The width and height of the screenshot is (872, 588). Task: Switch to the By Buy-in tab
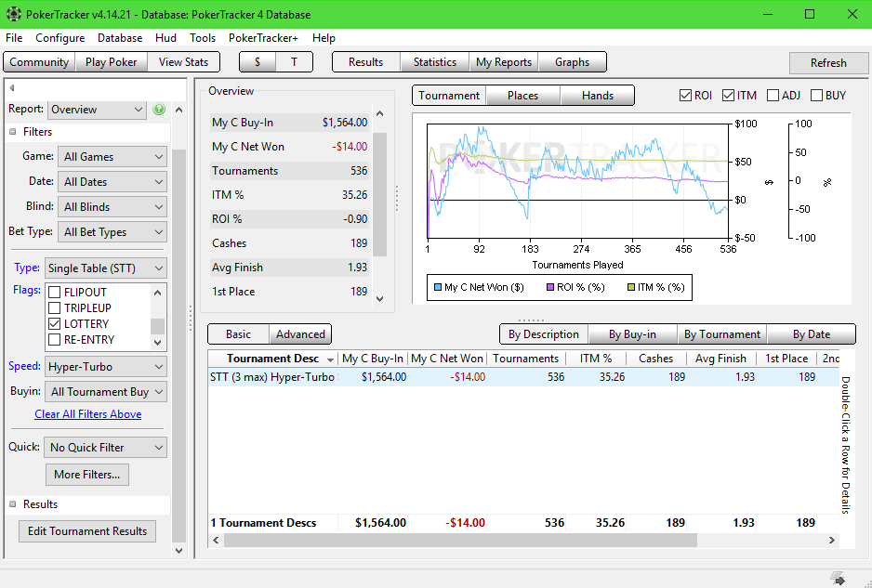632,334
